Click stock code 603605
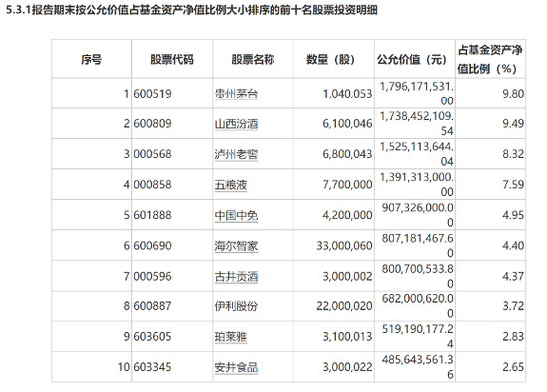The width and height of the screenshot is (547, 392). coord(153,337)
